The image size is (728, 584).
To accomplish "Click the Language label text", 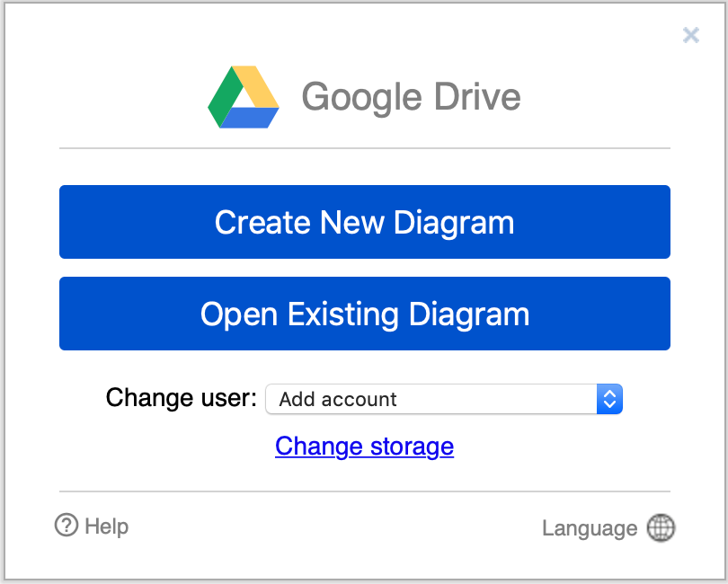I will 590,528.
